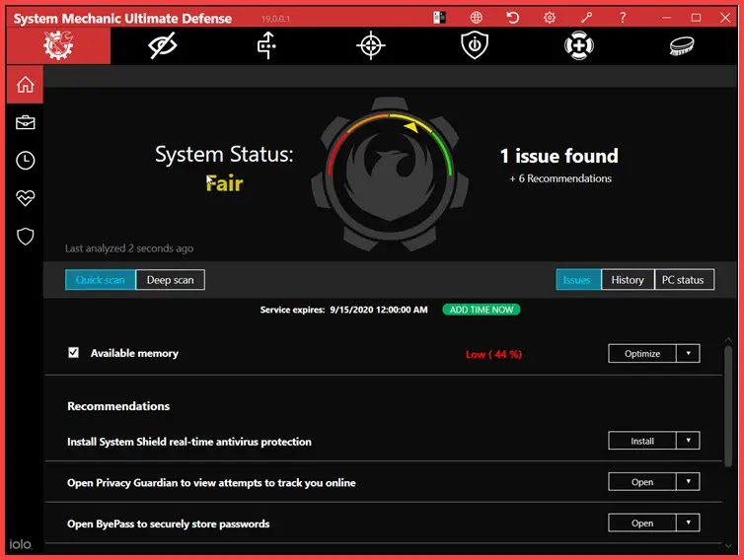Minimize the System Mechanic window
This screenshot has height=560, width=744.
pyautogui.click(x=666, y=18)
